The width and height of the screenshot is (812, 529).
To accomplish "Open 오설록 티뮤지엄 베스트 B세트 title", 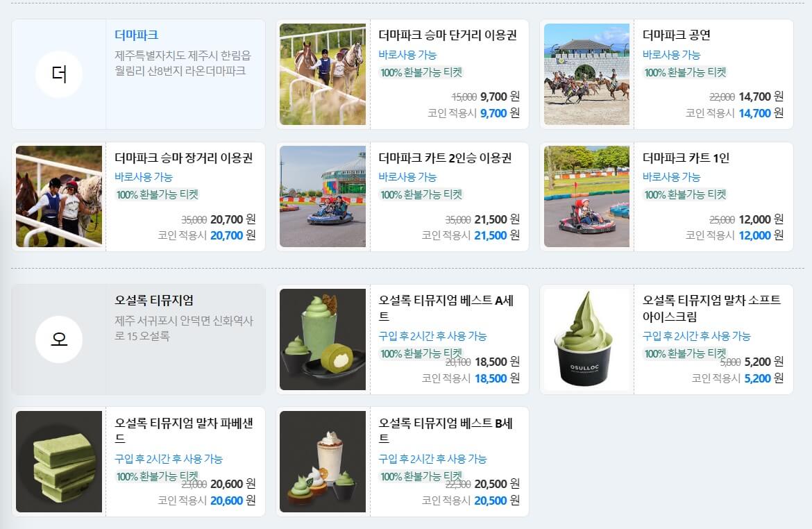I will coord(446,430).
